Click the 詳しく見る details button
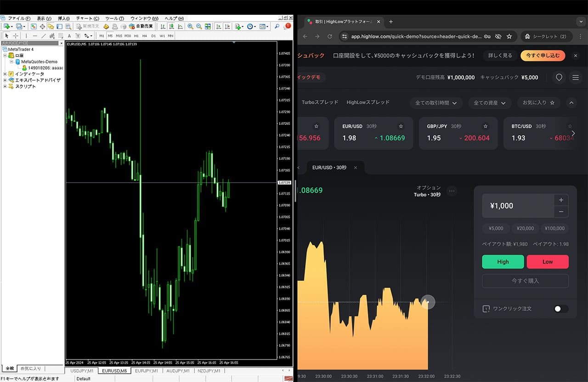 tap(500, 56)
